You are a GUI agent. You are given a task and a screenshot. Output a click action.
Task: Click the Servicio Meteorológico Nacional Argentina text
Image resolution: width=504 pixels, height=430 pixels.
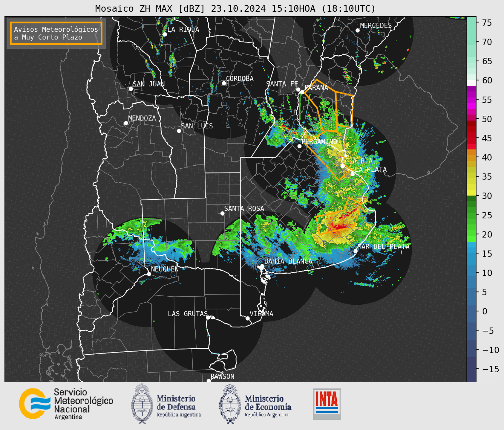coord(83,404)
